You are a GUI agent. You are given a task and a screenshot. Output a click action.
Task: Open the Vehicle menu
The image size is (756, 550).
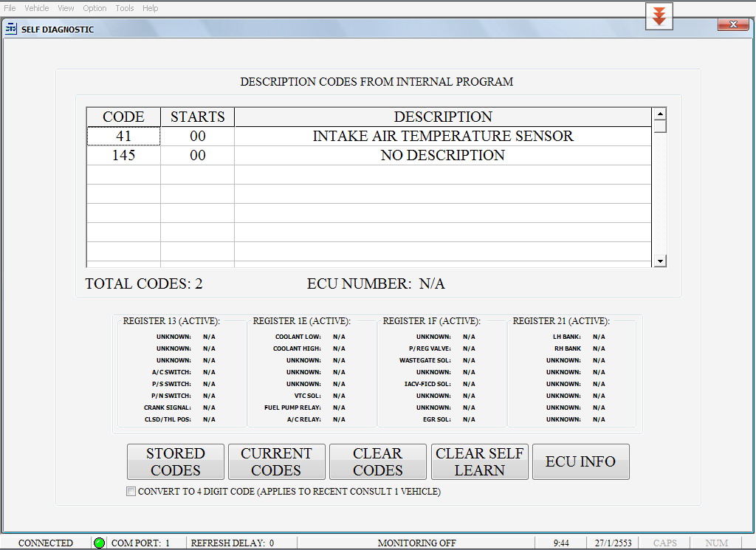coord(37,8)
